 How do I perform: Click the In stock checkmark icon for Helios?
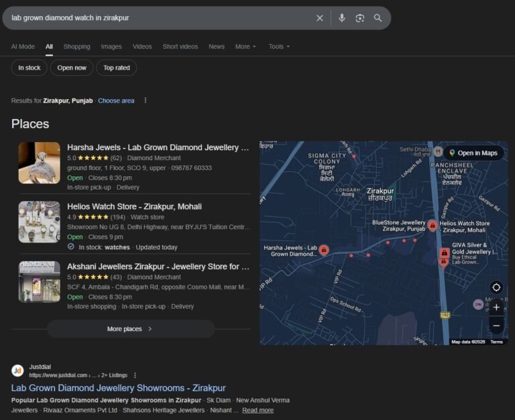(70, 247)
